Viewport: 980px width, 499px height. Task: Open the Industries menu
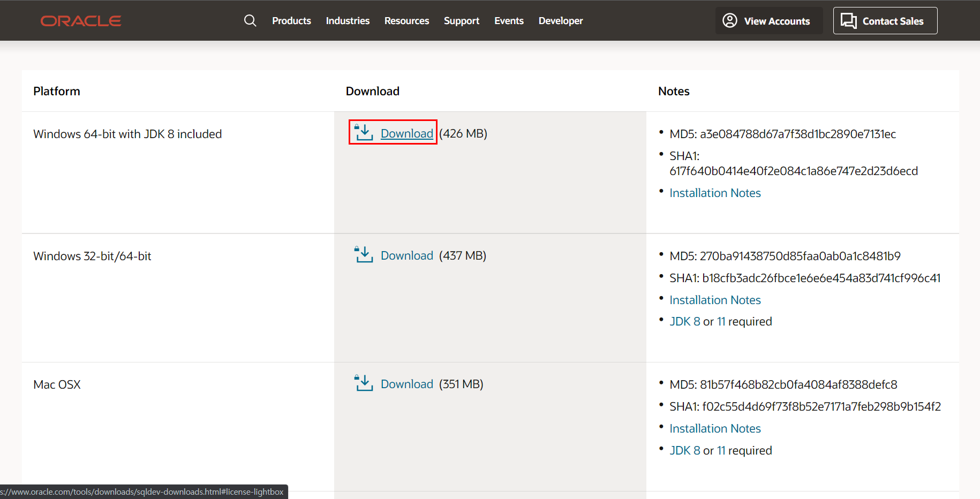point(348,21)
